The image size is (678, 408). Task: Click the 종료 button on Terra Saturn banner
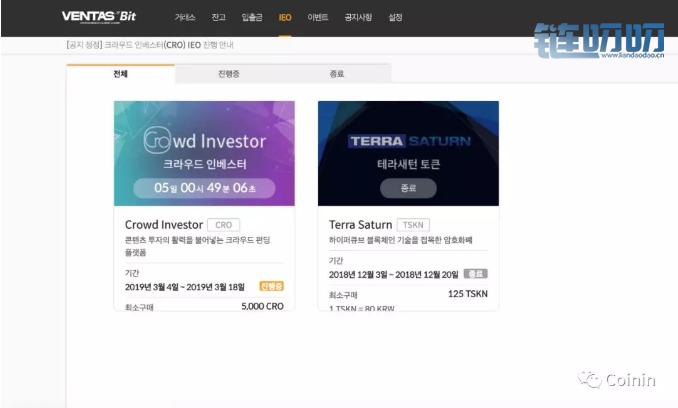[x=408, y=188]
